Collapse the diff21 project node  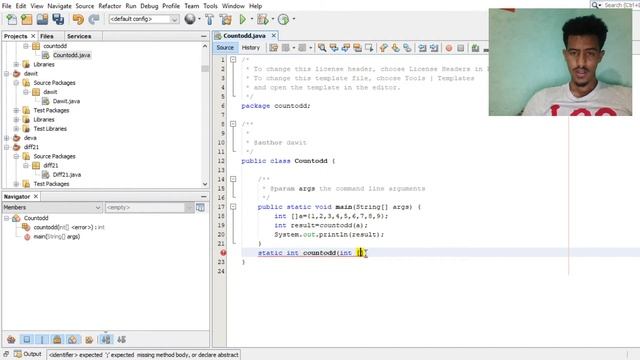point(7,147)
